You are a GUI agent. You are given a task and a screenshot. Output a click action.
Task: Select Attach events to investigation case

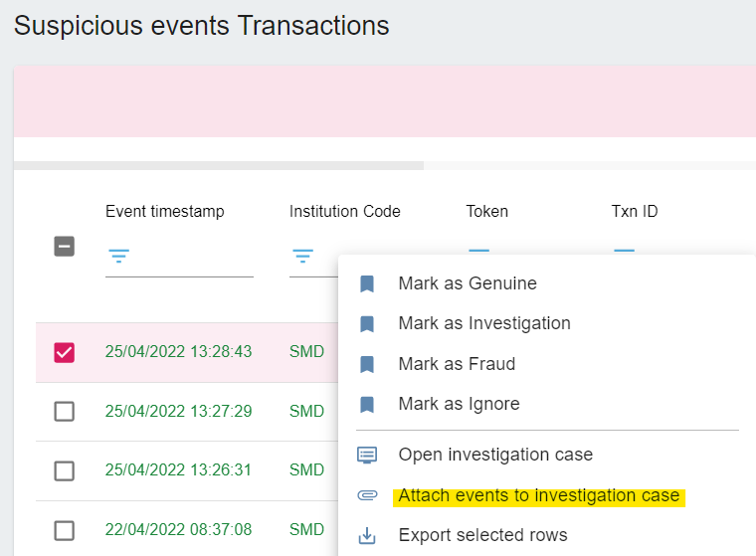coord(538,495)
